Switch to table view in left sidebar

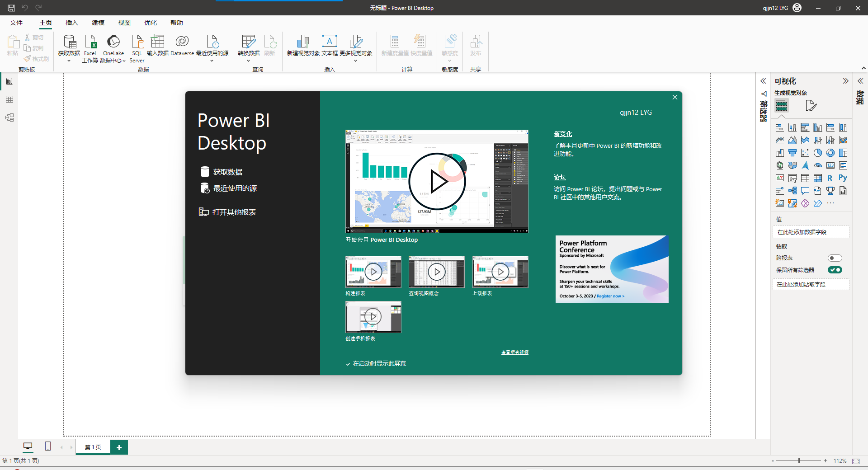pos(9,99)
